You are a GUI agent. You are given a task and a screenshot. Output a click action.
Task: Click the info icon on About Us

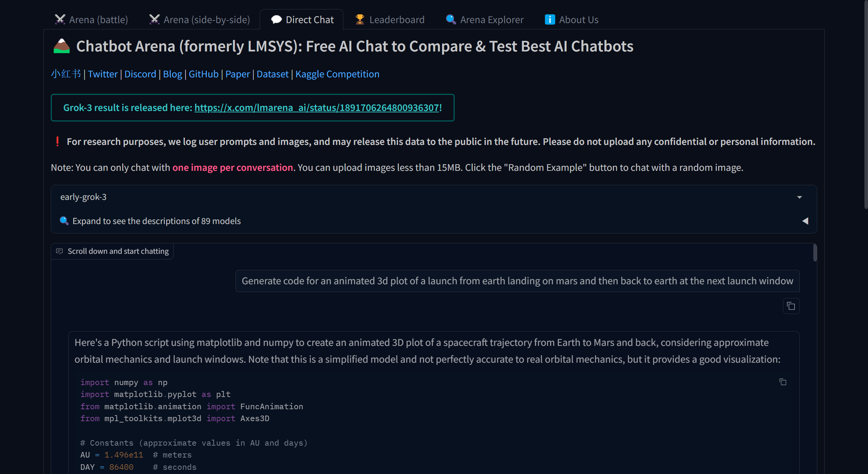click(550, 20)
